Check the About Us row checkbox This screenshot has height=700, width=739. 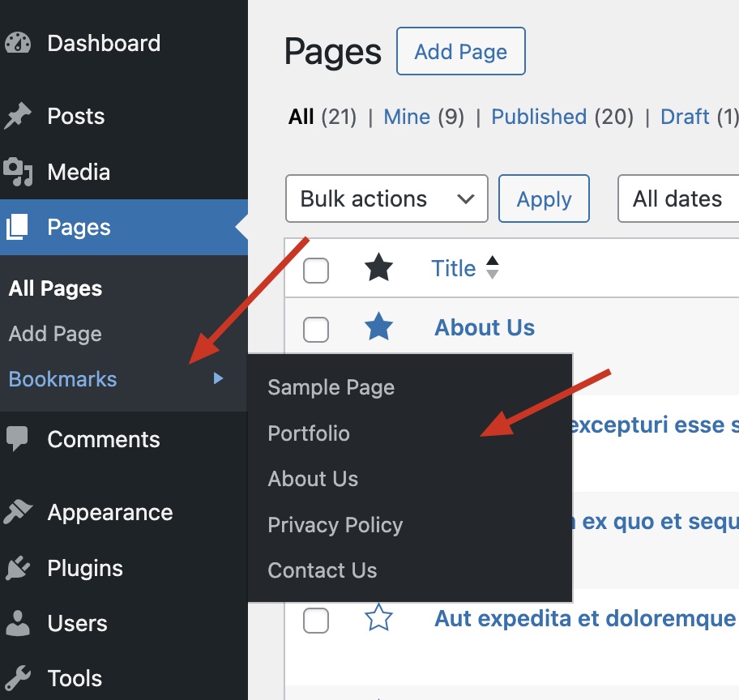(316, 329)
